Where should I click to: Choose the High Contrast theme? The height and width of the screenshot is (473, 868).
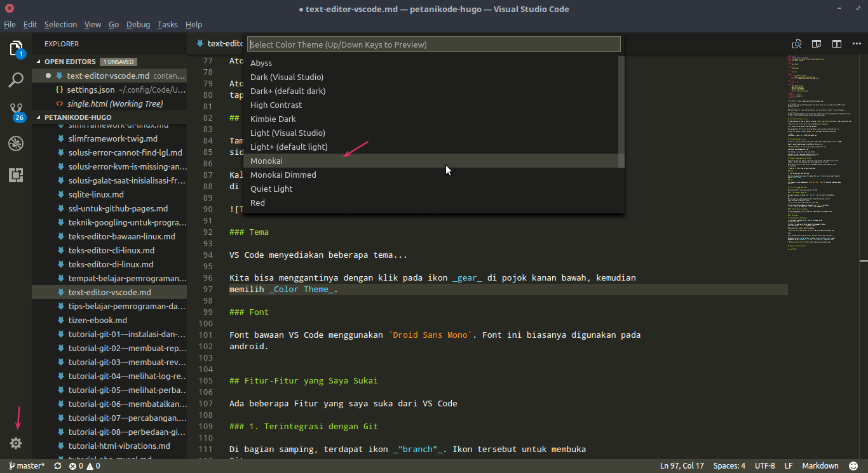tap(275, 105)
